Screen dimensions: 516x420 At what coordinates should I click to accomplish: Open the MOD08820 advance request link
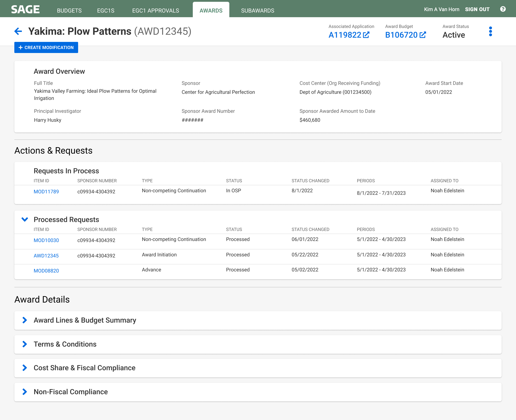pos(46,271)
